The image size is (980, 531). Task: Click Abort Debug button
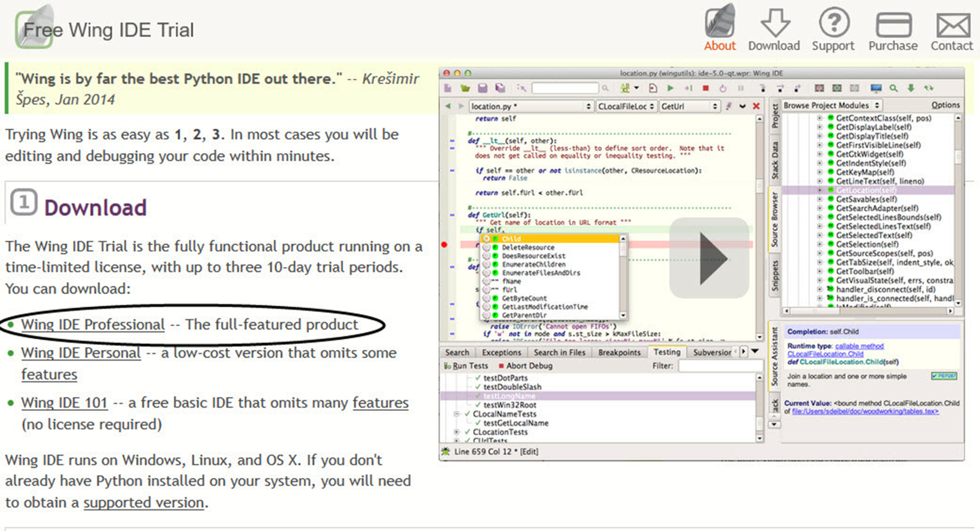pyautogui.click(x=525, y=366)
